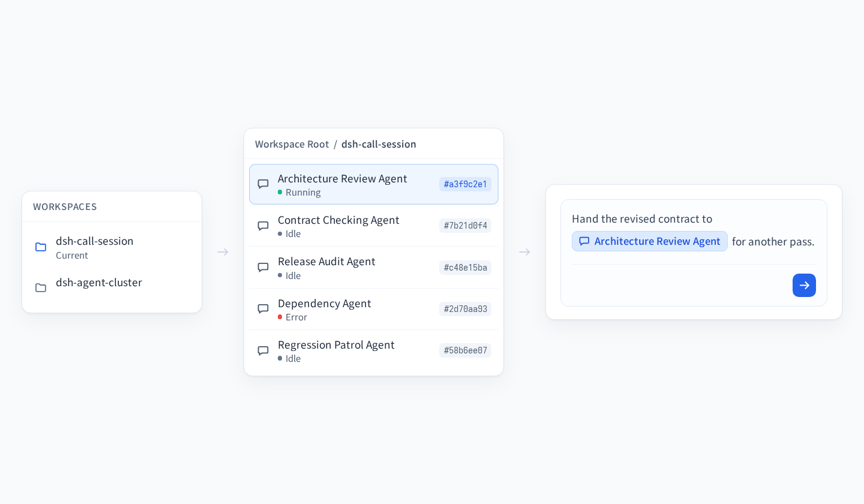The width and height of the screenshot is (864, 504).
Task: Click Idle status under Regression Patrol Agent
Action: tap(289, 359)
